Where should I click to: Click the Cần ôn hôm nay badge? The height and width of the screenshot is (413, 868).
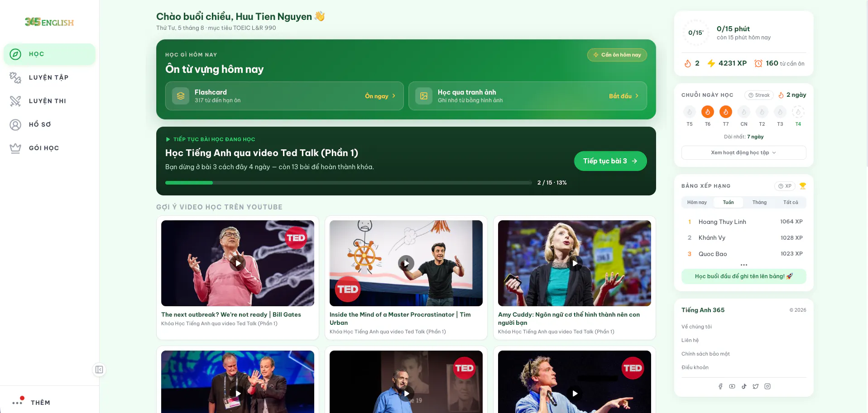[x=617, y=55]
